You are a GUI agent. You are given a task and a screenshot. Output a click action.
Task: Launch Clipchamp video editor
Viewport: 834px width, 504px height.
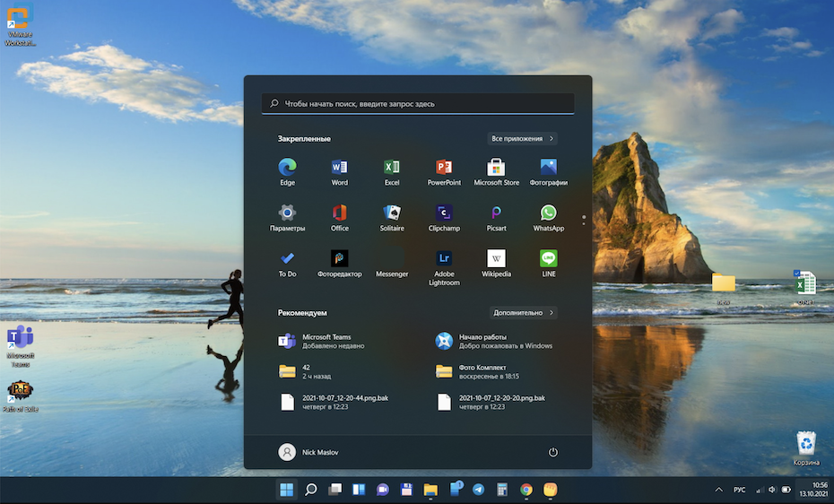(444, 213)
